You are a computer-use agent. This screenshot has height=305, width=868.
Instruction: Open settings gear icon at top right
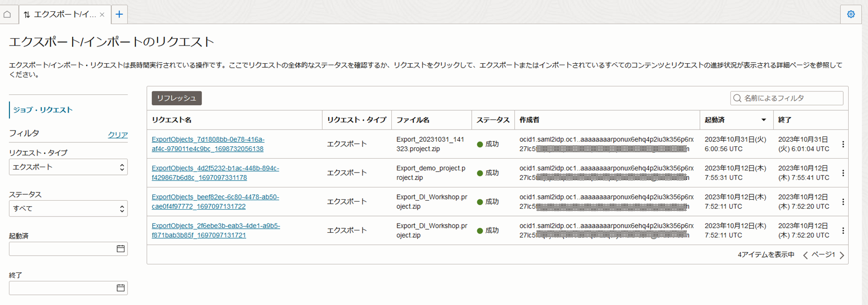pyautogui.click(x=851, y=14)
